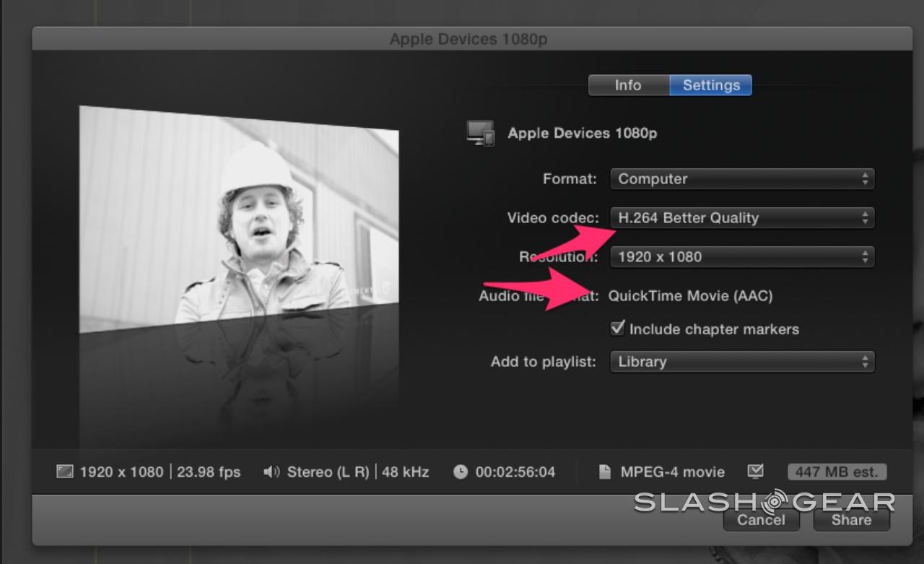Click the Apple Devices 1080p title bar
Viewport: 924px width, 564px height.
click(x=468, y=39)
